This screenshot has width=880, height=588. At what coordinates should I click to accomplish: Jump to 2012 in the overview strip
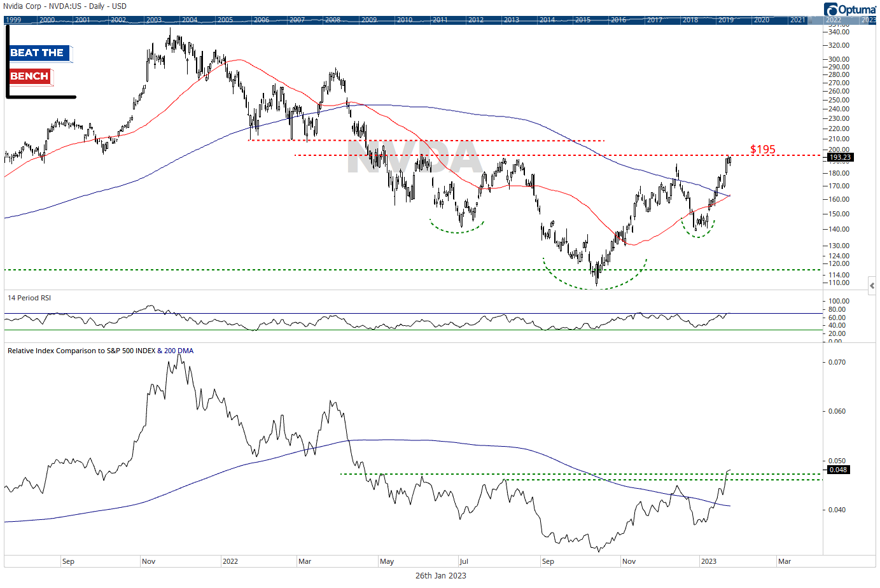(476, 20)
